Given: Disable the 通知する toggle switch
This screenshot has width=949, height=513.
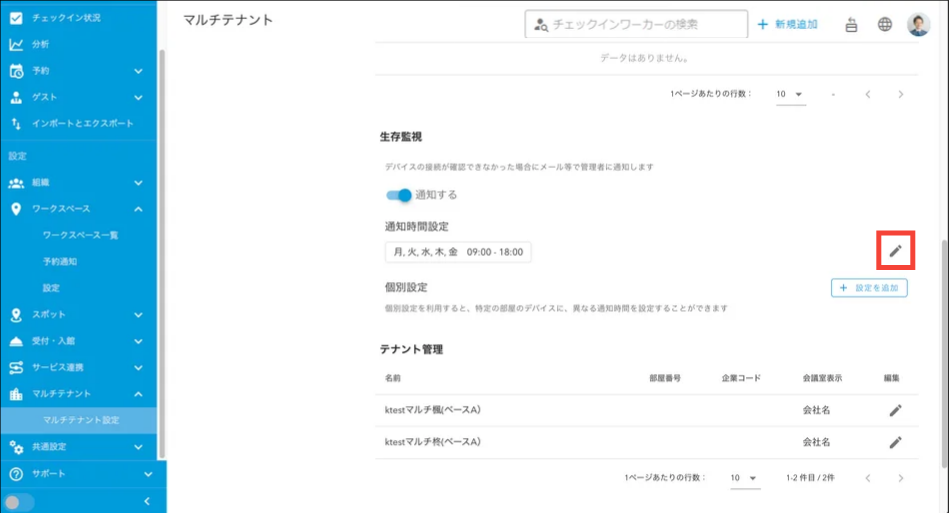Looking at the screenshot, I should click(x=398, y=195).
